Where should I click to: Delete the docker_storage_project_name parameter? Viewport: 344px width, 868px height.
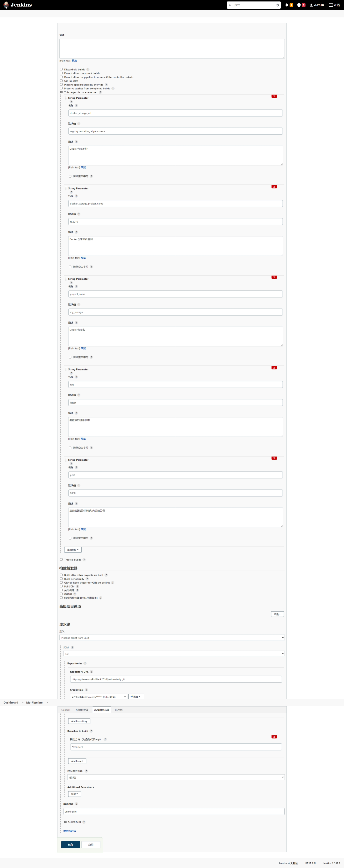274,187
